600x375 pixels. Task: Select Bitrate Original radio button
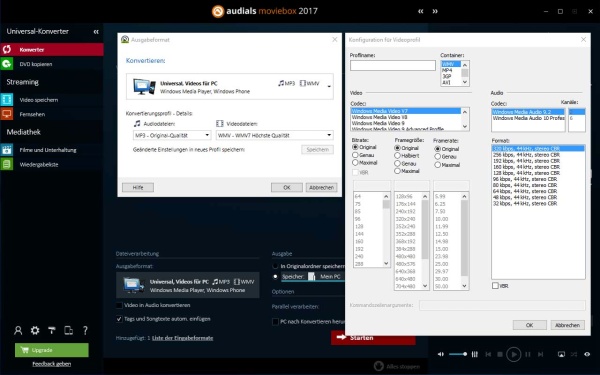pyautogui.click(x=355, y=147)
